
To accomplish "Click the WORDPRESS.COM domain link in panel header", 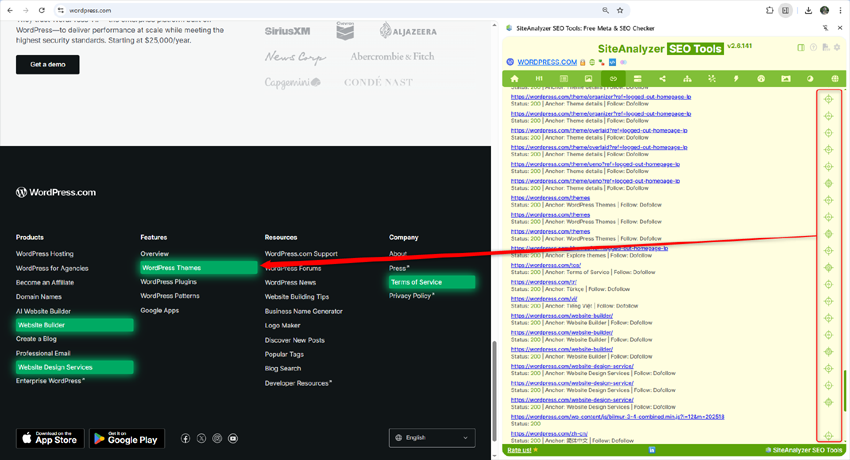I will [547, 62].
